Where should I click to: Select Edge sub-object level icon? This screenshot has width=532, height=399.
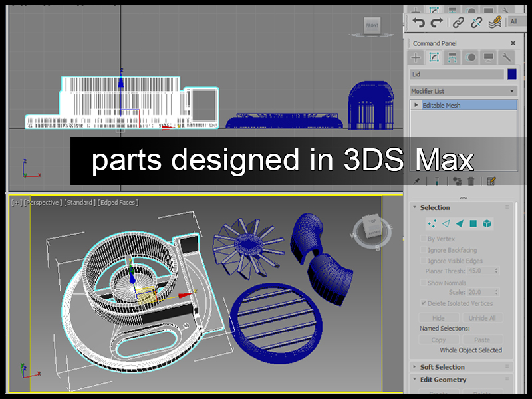point(446,223)
